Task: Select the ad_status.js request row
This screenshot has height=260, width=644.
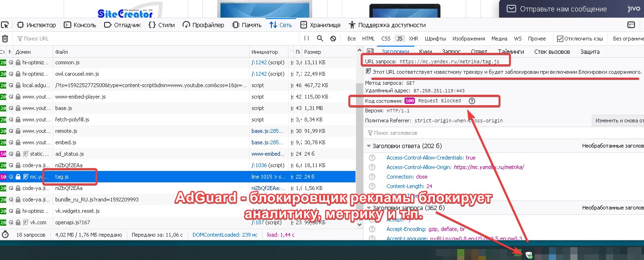Action: (178, 154)
